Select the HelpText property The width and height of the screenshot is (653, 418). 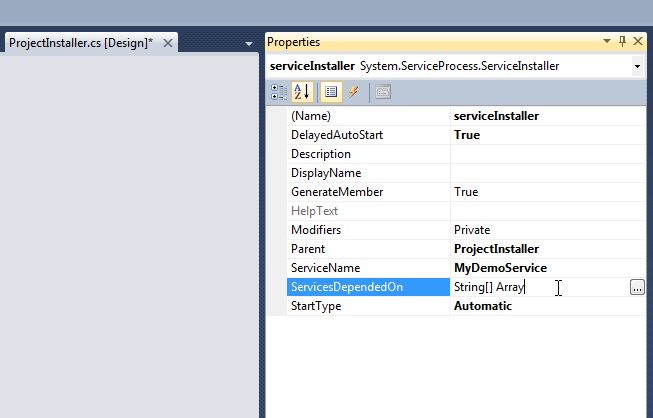pyautogui.click(x=368, y=211)
